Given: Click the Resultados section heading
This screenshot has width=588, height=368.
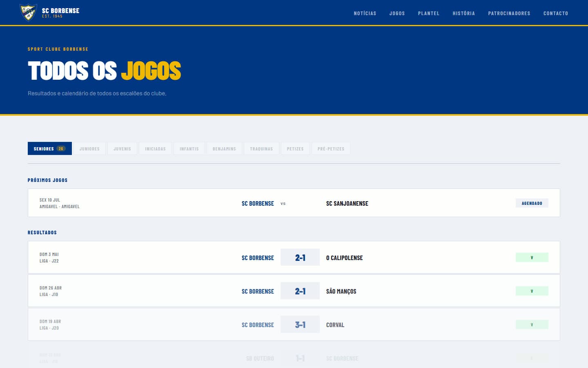Looking at the screenshot, I should point(42,232).
